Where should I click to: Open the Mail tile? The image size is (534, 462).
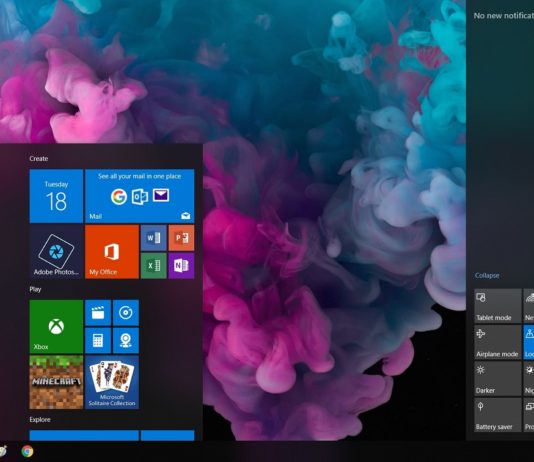click(x=140, y=196)
